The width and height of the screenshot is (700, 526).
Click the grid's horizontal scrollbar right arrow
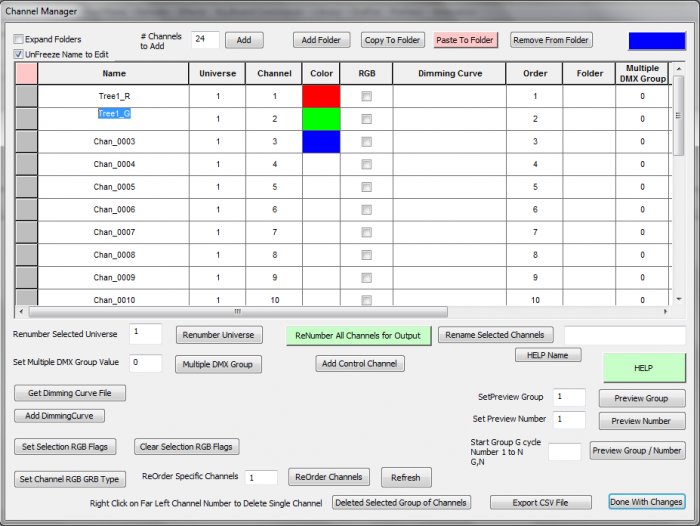click(x=665, y=312)
